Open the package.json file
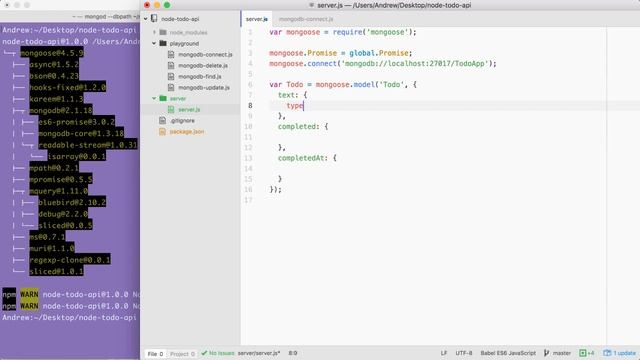Viewport: 640px width, 360px height. tap(187, 131)
